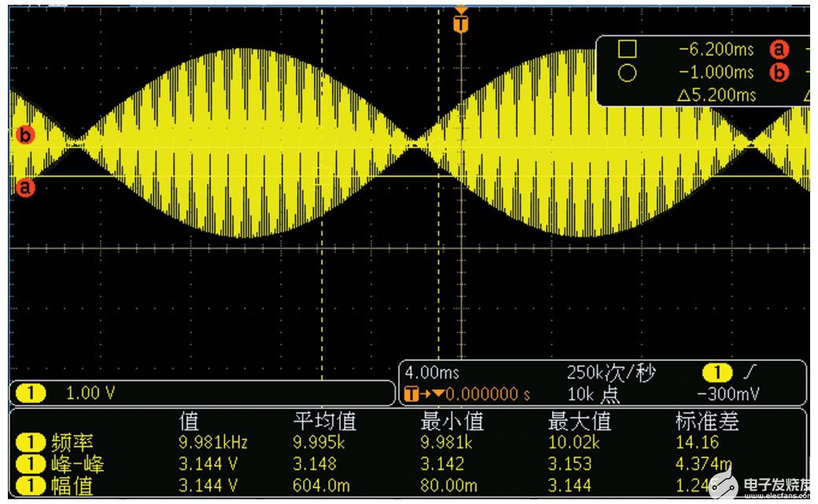818x504 pixels.
Task: Click the orange T arrow trigger position icon
Action: [x=424, y=394]
